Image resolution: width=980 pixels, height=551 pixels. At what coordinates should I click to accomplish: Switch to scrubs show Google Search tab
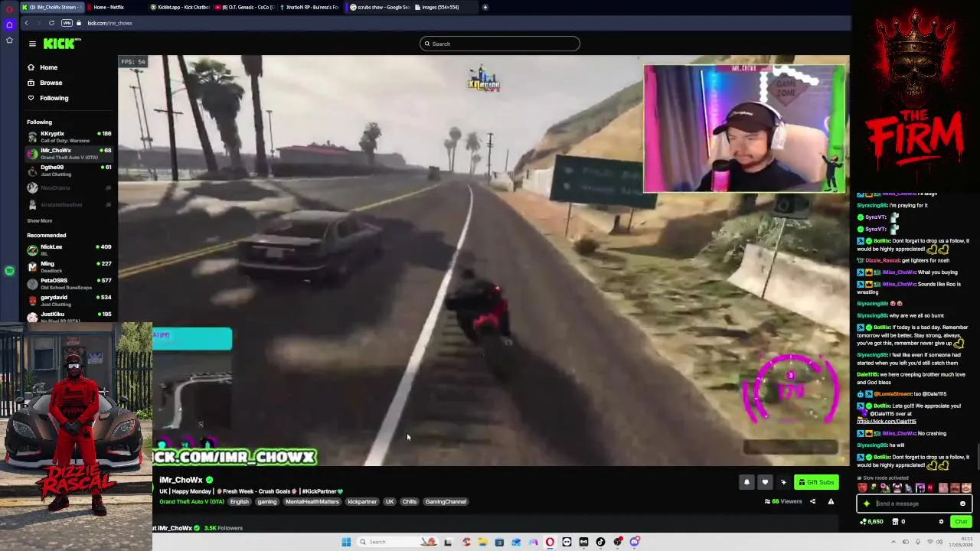tap(379, 7)
